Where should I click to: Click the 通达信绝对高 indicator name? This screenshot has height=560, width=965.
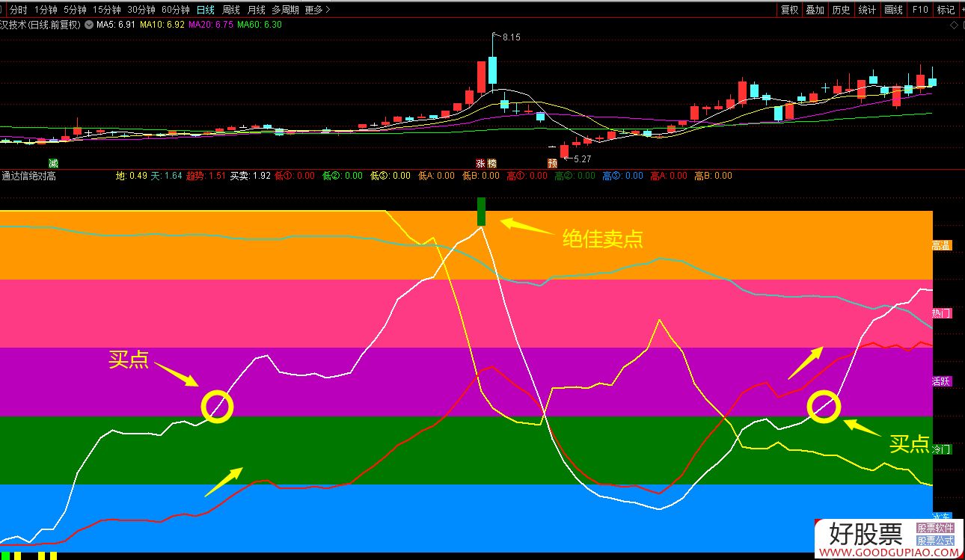[x=28, y=176]
